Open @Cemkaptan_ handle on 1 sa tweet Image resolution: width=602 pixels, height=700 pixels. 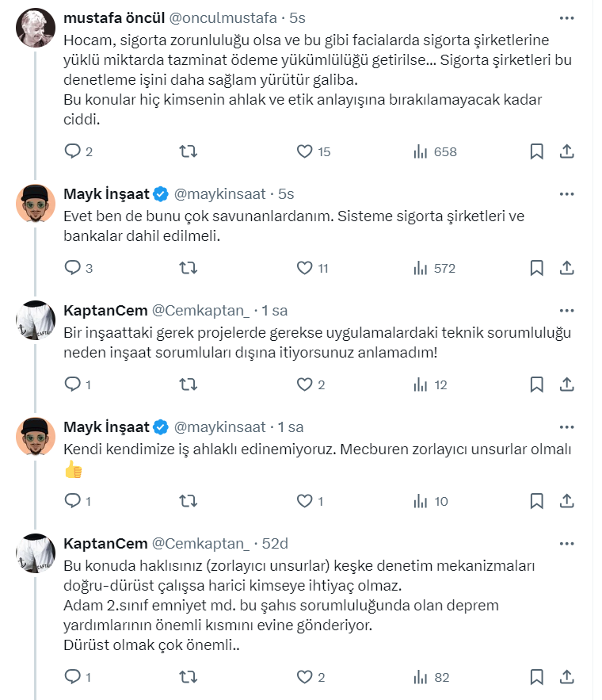click(200, 310)
